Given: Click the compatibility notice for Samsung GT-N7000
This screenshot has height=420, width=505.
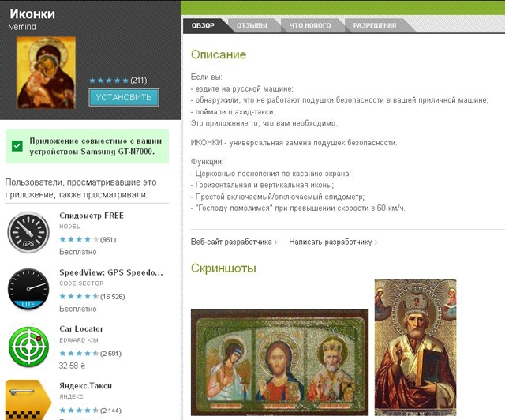Looking at the screenshot, I should pyautogui.click(x=87, y=146).
